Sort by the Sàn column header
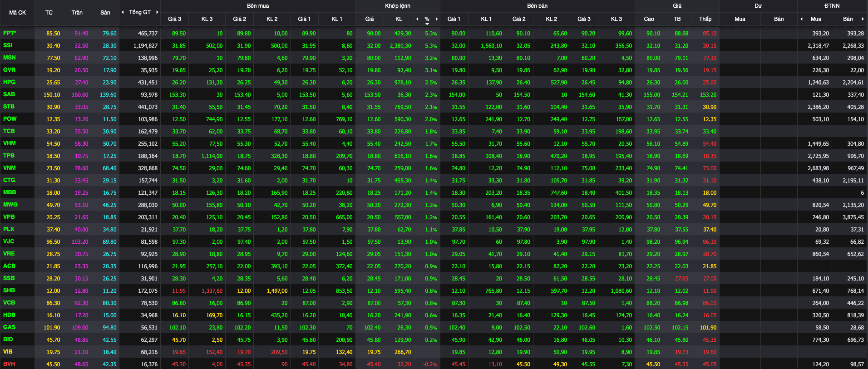Viewport: 868px width, 369px height. coord(105,13)
